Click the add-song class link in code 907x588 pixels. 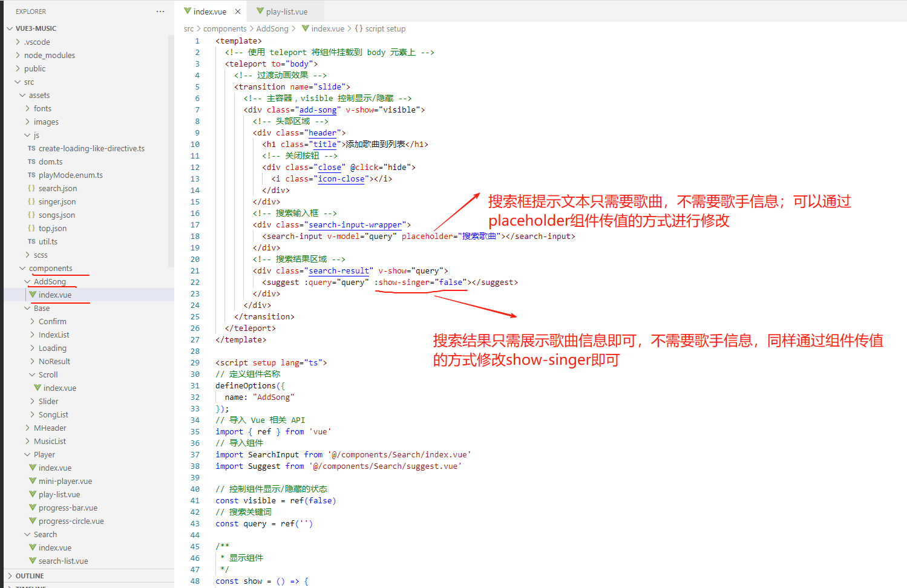click(318, 110)
